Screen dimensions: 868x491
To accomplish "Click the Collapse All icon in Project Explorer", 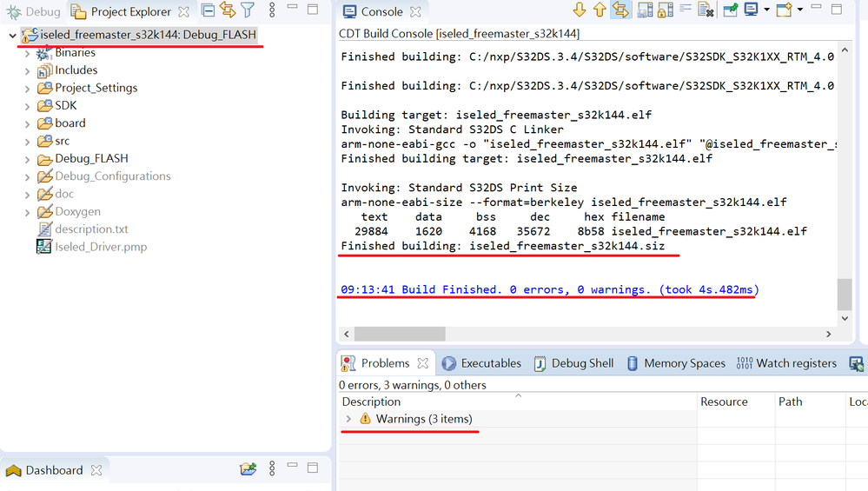I will [208, 10].
